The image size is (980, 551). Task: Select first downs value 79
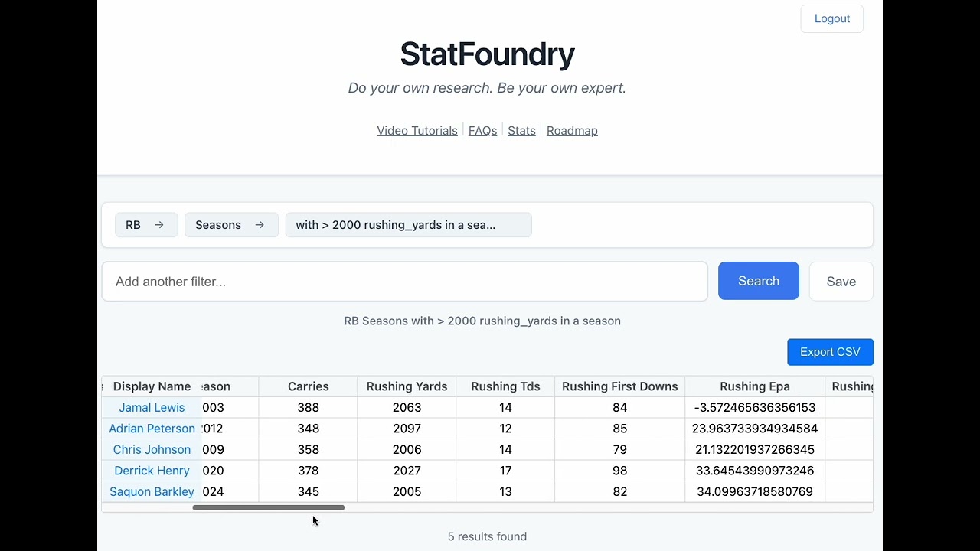point(619,450)
